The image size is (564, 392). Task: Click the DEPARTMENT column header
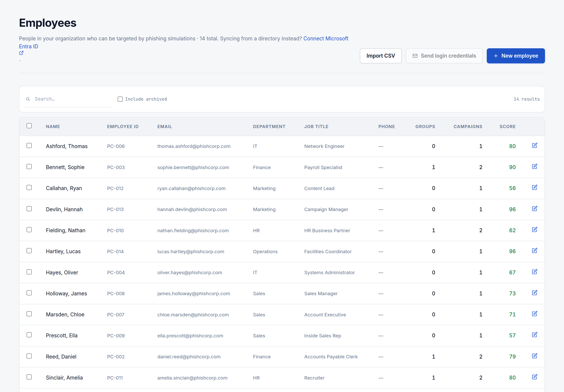269,127
